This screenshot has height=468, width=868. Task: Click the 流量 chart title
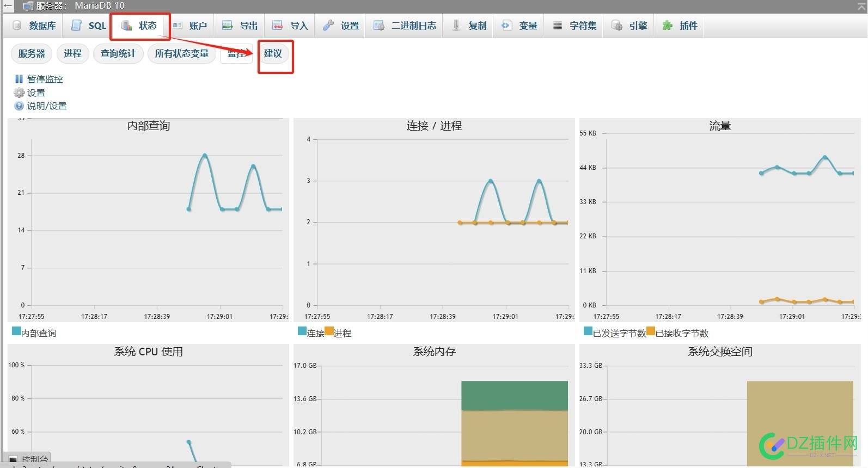720,126
